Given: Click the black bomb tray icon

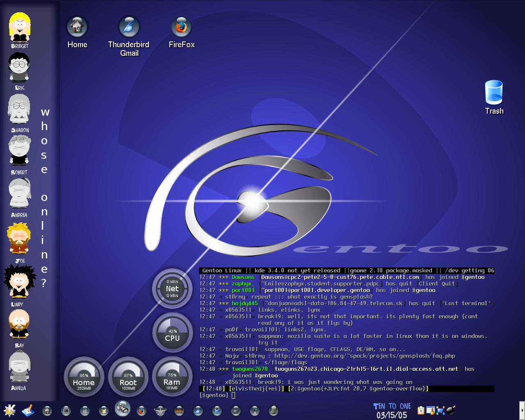Looking at the screenshot, I should (x=450, y=410).
